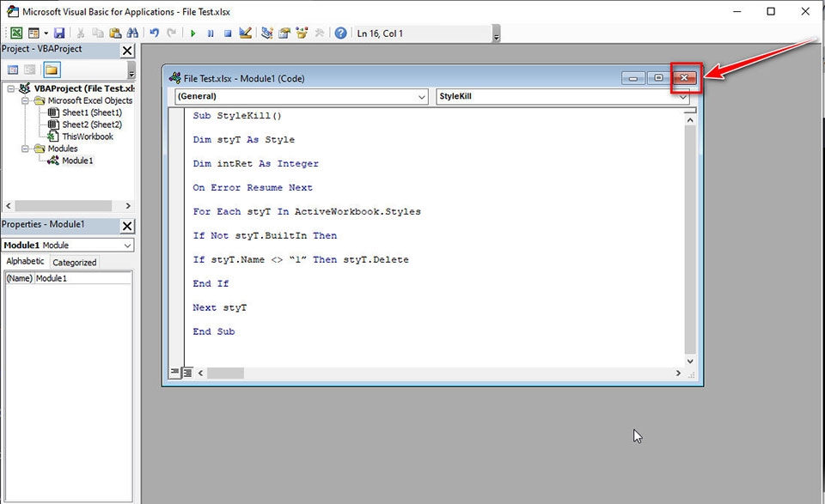Screen dimensions: 825x504
Task: Click the toolbar options arrow after Ln 16, Col 1
Action: (497, 34)
